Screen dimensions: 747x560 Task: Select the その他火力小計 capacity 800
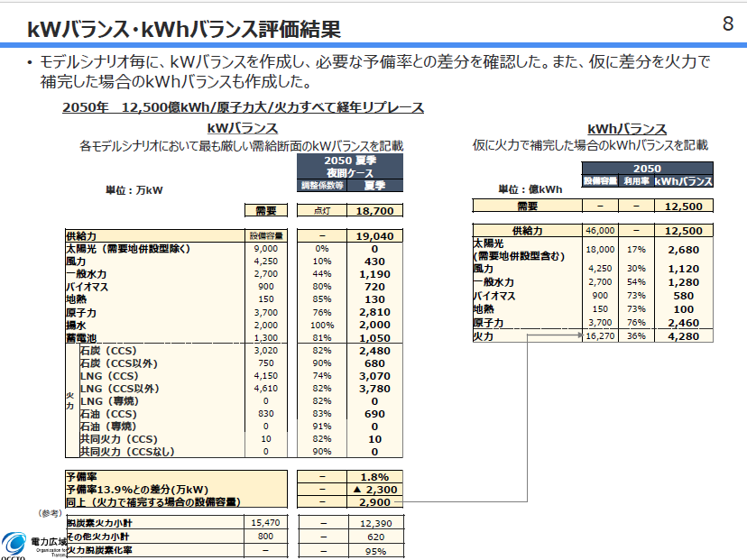click(x=266, y=537)
